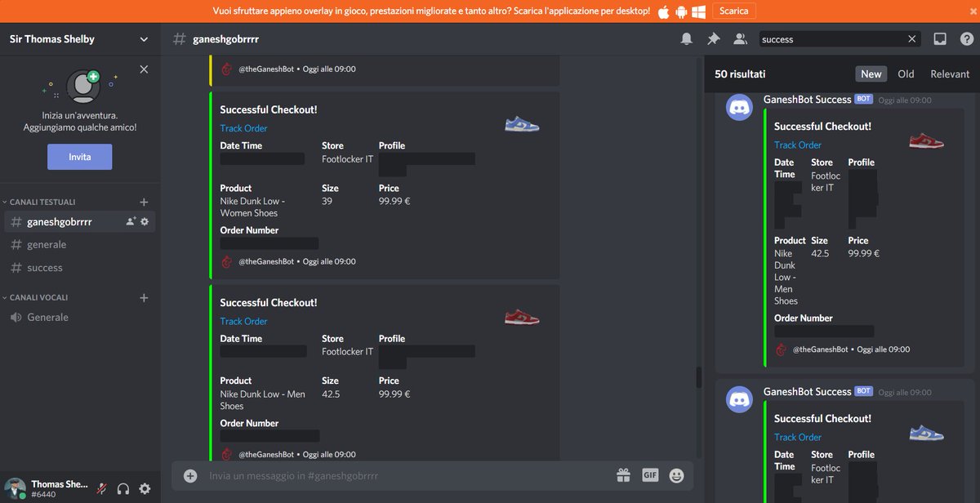Image resolution: width=980 pixels, height=503 pixels.
Task: Click the Footlocker IT store of size 39 order
Action: click(x=347, y=159)
